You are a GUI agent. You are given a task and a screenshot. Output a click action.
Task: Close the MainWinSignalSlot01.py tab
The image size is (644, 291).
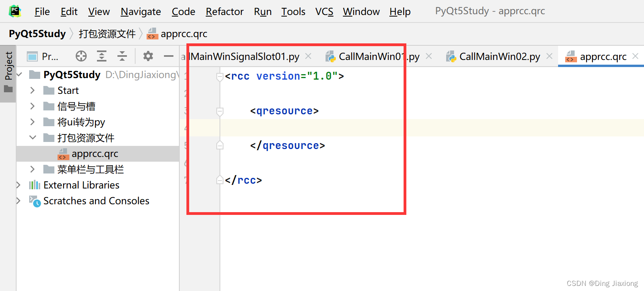[308, 56]
